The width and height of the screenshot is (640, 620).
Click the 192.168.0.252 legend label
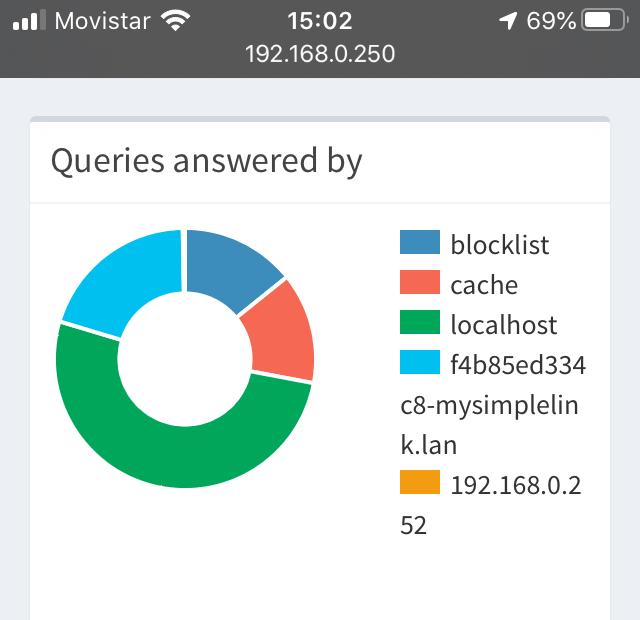(491, 505)
